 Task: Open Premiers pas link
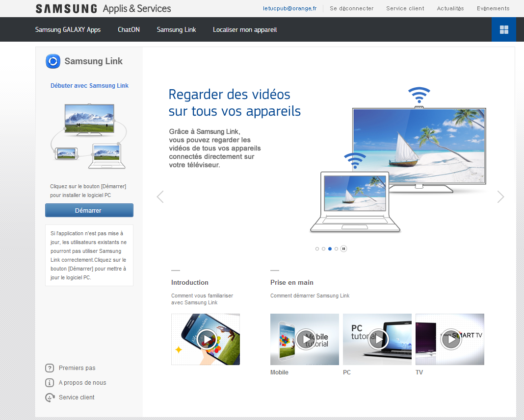77,368
